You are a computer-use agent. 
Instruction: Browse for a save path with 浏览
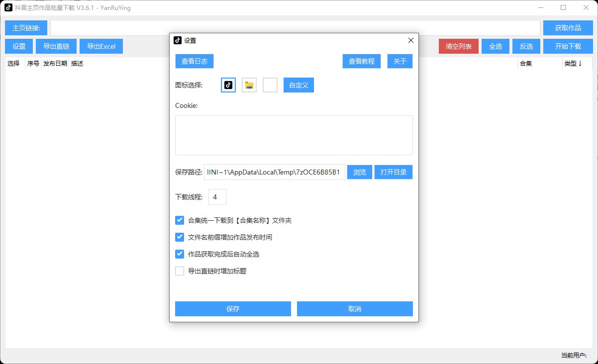pos(359,172)
